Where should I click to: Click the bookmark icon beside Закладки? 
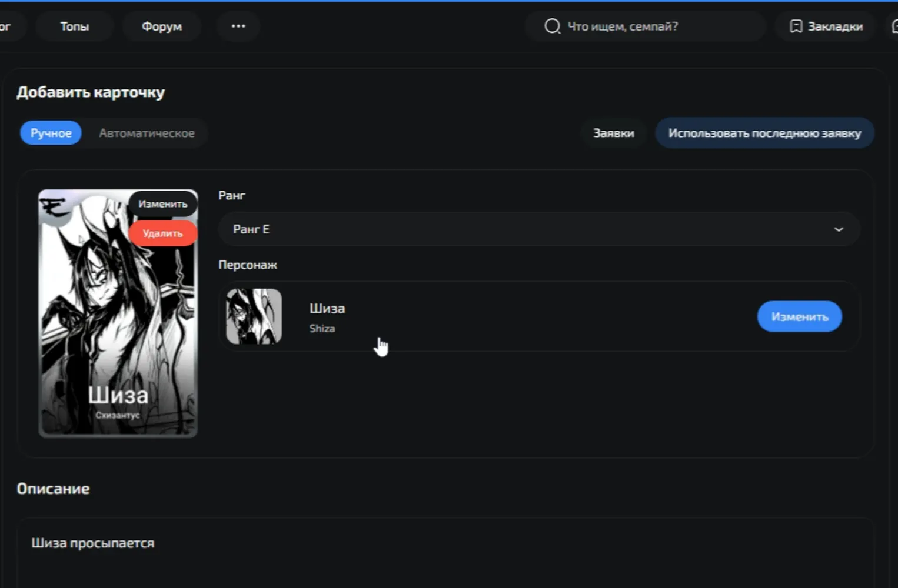[x=796, y=26]
